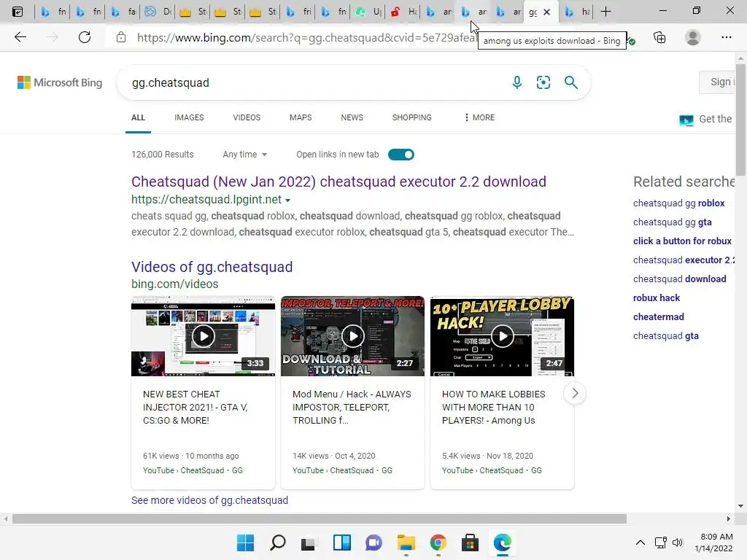
Task: Open a new browser tab
Action: [x=605, y=12]
